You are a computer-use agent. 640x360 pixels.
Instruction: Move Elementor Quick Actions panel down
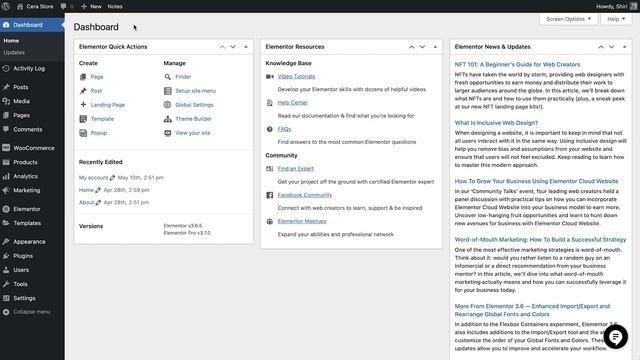point(233,47)
